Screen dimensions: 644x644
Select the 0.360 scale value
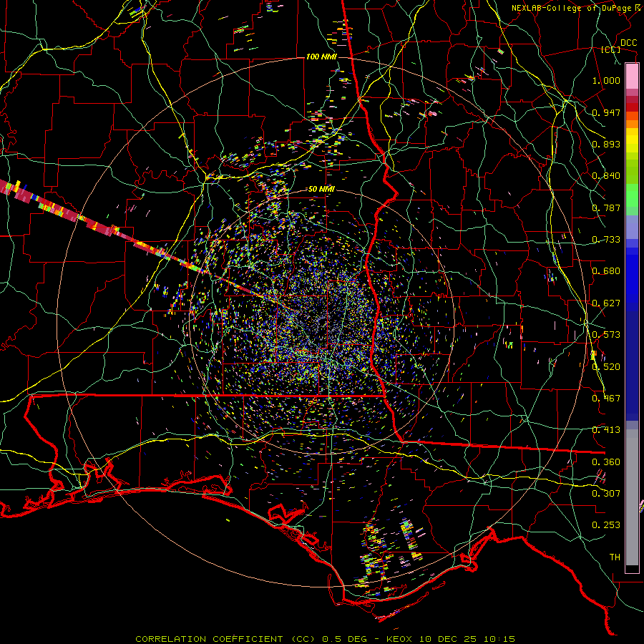(606, 462)
